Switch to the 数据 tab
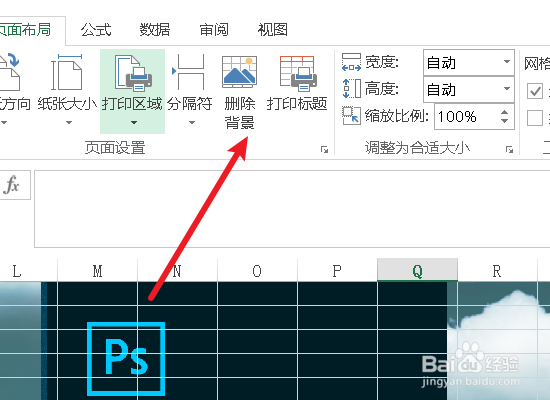Screen dimensions: 550x400 pyautogui.click(x=155, y=30)
